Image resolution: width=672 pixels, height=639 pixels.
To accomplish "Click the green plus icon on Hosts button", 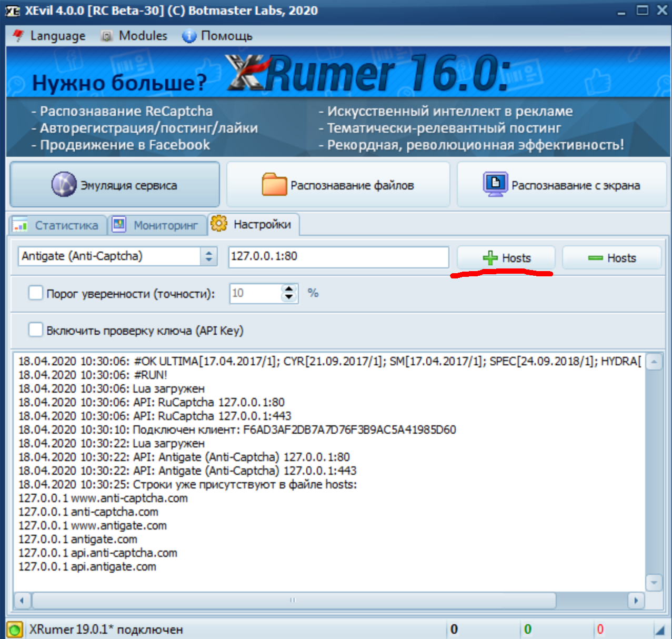I will 490,258.
